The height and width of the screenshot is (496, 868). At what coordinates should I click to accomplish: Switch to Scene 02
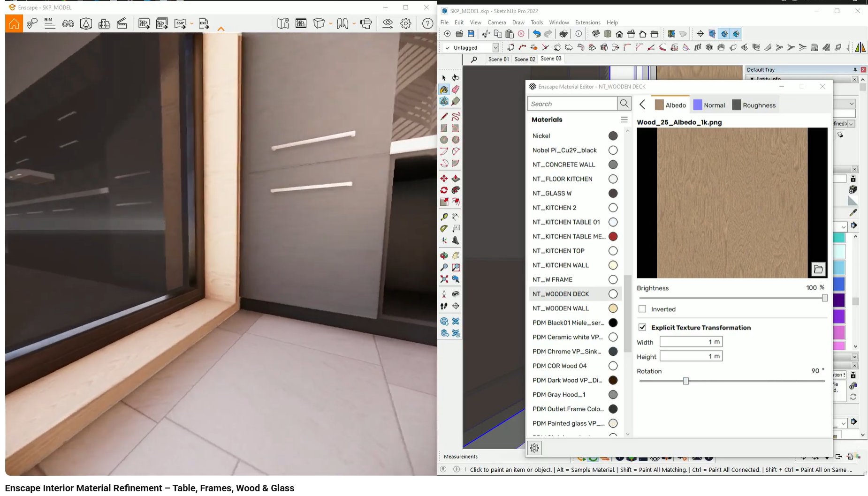[x=524, y=59]
